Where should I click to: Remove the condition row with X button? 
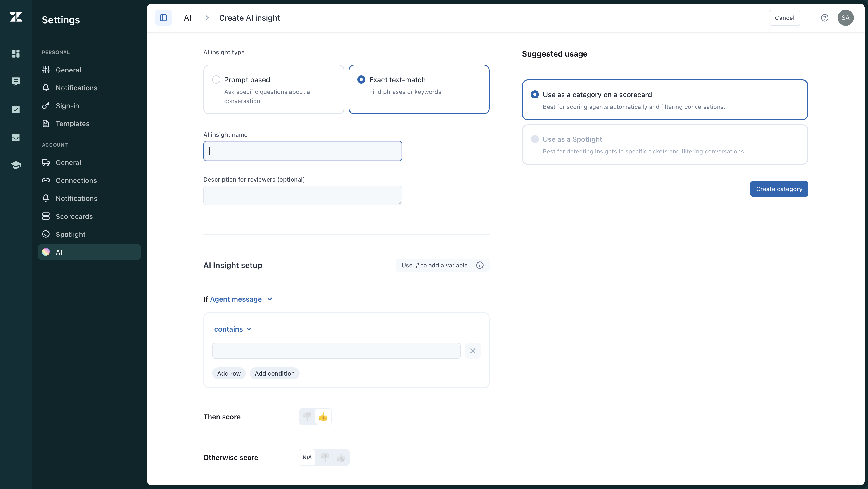473,351
